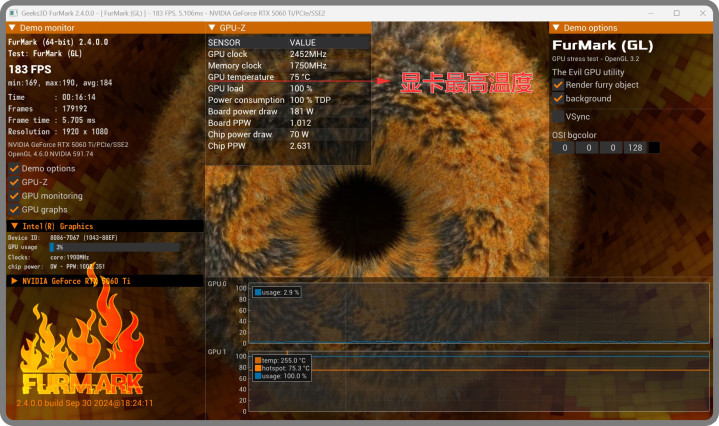
Task: Click the GPU 1 temp legend entry
Action: tap(280, 360)
